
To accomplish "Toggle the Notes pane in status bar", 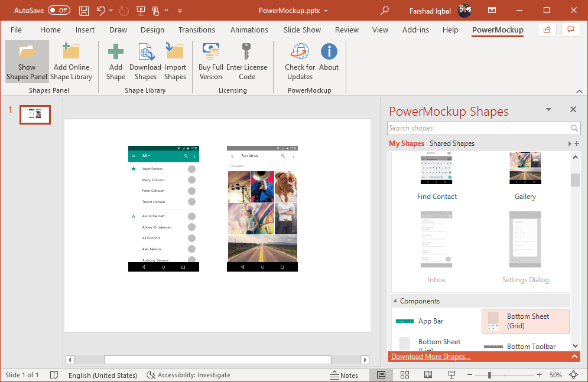I will [344, 376].
